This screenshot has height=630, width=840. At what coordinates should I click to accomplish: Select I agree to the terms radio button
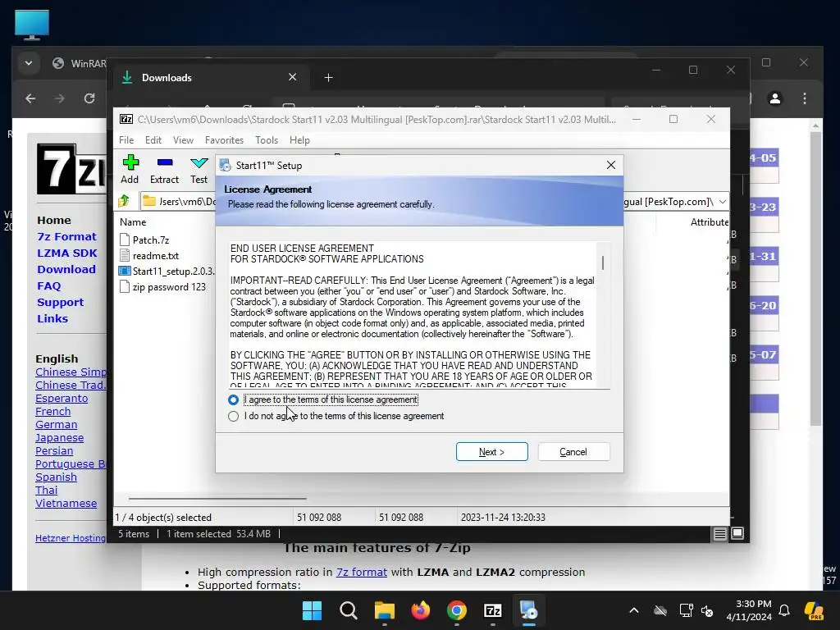[x=233, y=399]
